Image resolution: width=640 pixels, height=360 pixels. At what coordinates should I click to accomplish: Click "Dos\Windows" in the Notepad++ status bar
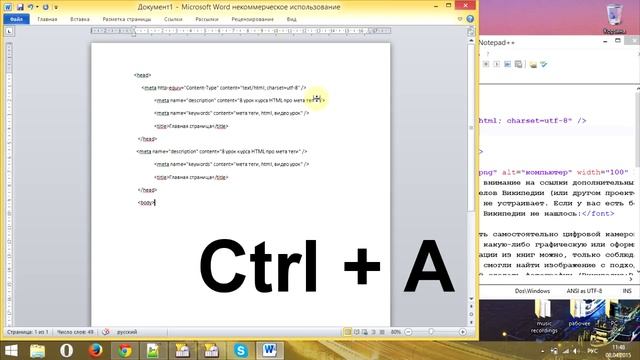532,291
